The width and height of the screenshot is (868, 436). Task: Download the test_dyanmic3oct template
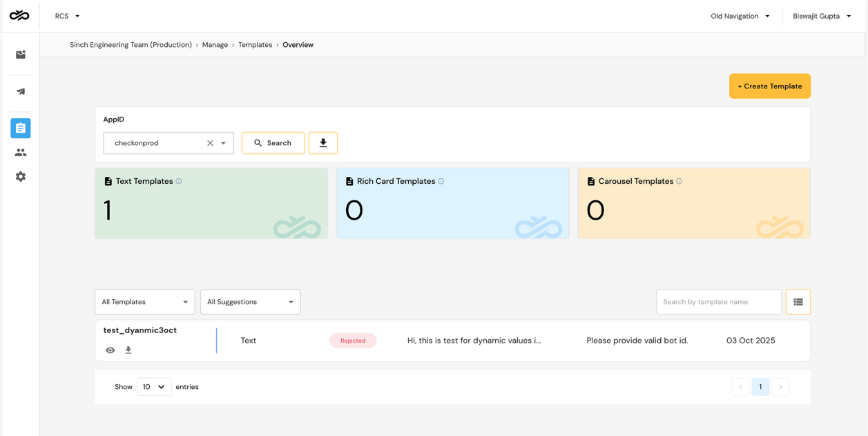pos(128,350)
